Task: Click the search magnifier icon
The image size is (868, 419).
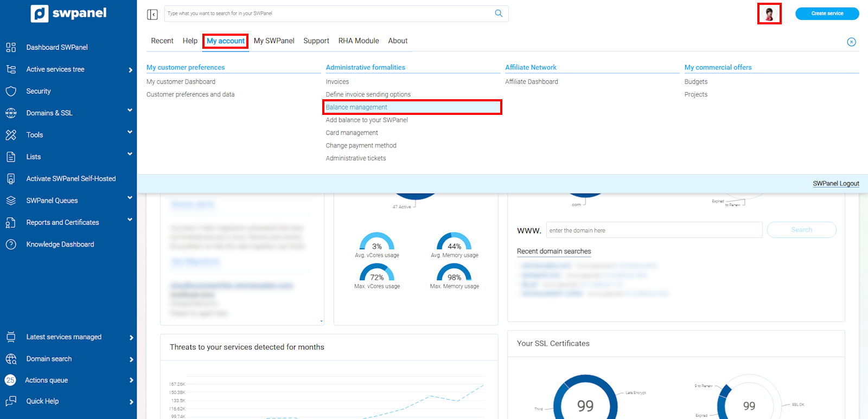Action: 499,14
